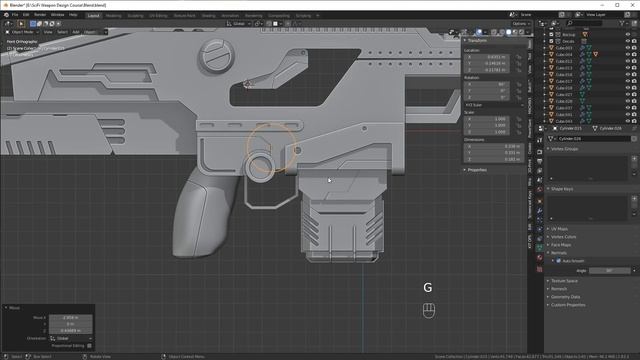
Task: Add a new shape key plus button
Action: 634,198
